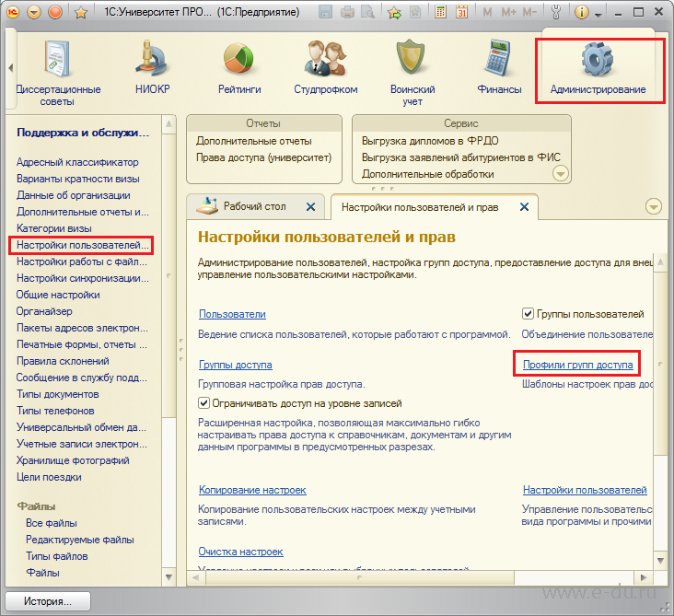Select Варианты кратности визы in sidebar

(x=77, y=179)
